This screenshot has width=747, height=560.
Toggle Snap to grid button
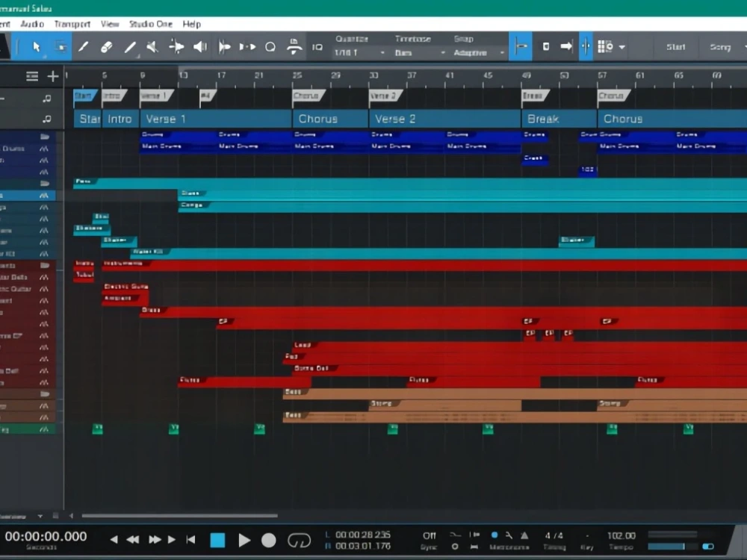(521, 46)
